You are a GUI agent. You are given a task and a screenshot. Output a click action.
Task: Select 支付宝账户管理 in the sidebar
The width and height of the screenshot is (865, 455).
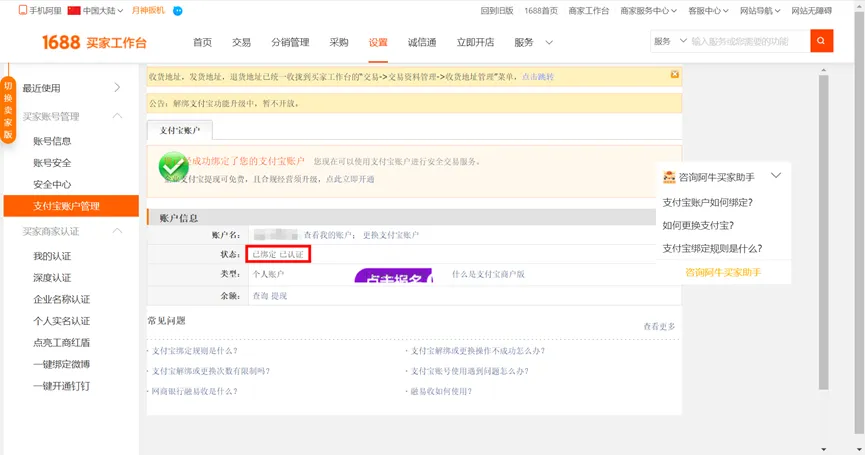71,206
